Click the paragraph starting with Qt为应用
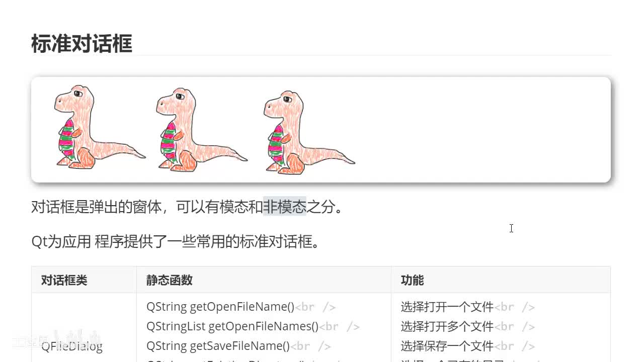This screenshot has height=362, width=644. click(x=176, y=242)
